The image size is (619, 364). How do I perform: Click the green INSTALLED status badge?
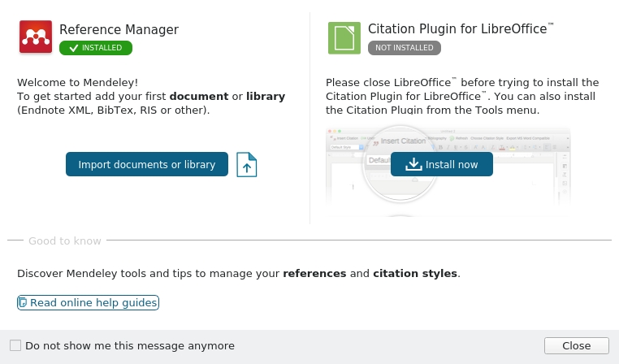point(96,48)
